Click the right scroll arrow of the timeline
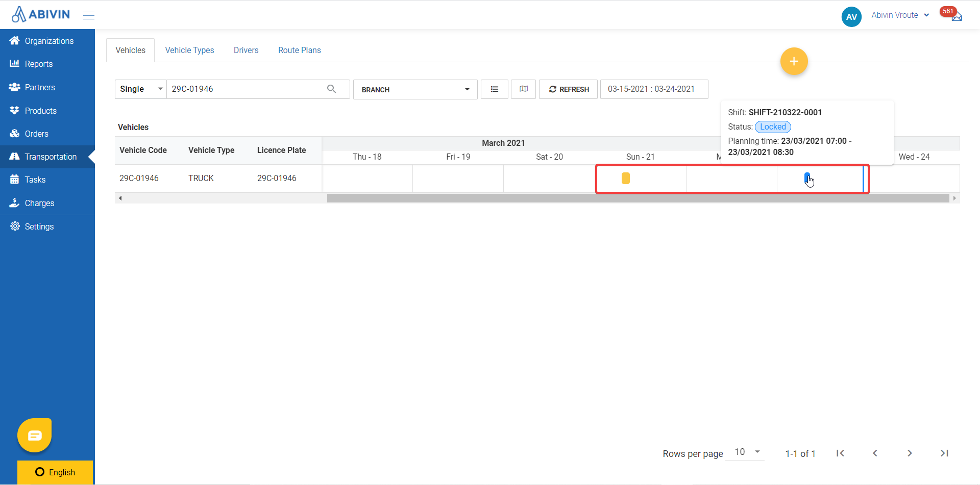This screenshot has width=980, height=485. [x=954, y=198]
